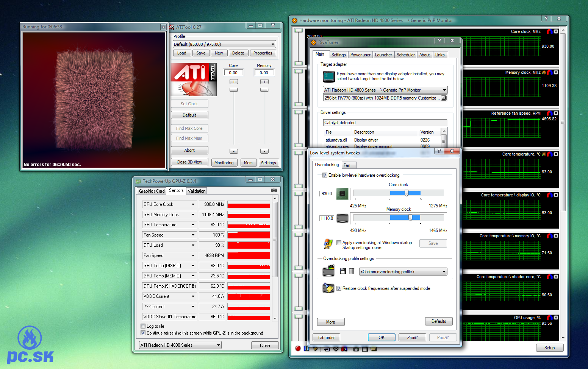588x369 pixels.
Task: Remove the Core clock graph with its X icon
Action: point(556,31)
